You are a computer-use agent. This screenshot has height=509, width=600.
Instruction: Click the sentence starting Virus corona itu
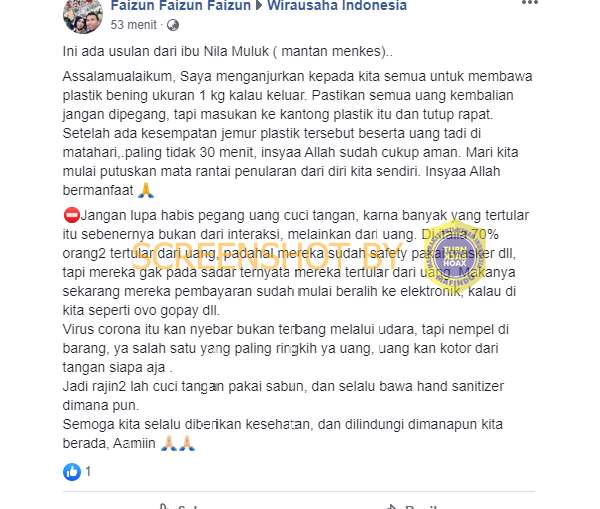point(285,348)
